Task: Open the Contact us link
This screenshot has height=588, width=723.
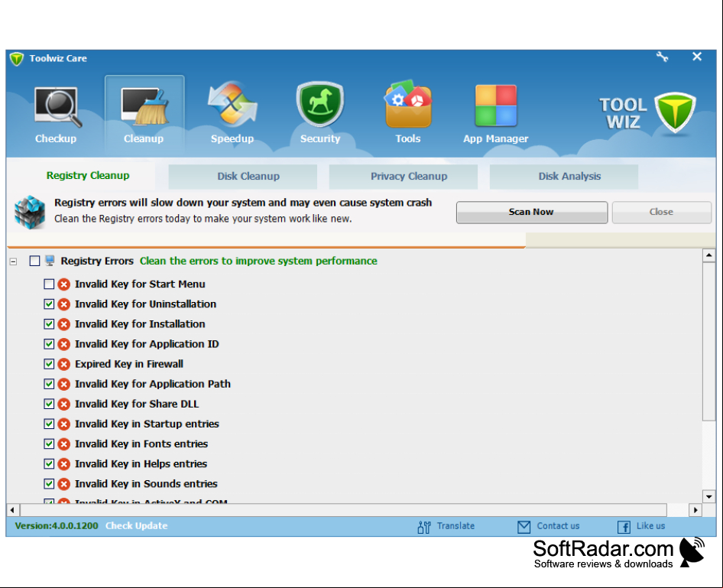Action: click(558, 526)
